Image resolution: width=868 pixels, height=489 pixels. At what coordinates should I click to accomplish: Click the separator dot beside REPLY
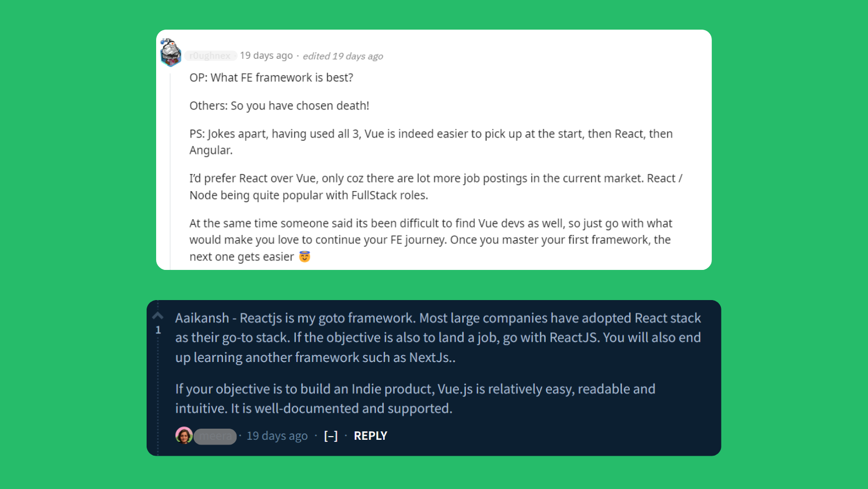click(346, 436)
